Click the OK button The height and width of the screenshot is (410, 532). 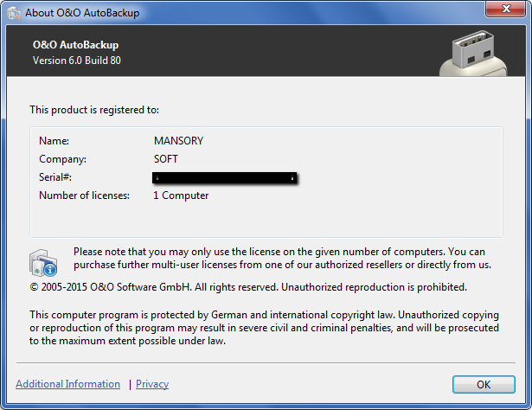click(484, 384)
